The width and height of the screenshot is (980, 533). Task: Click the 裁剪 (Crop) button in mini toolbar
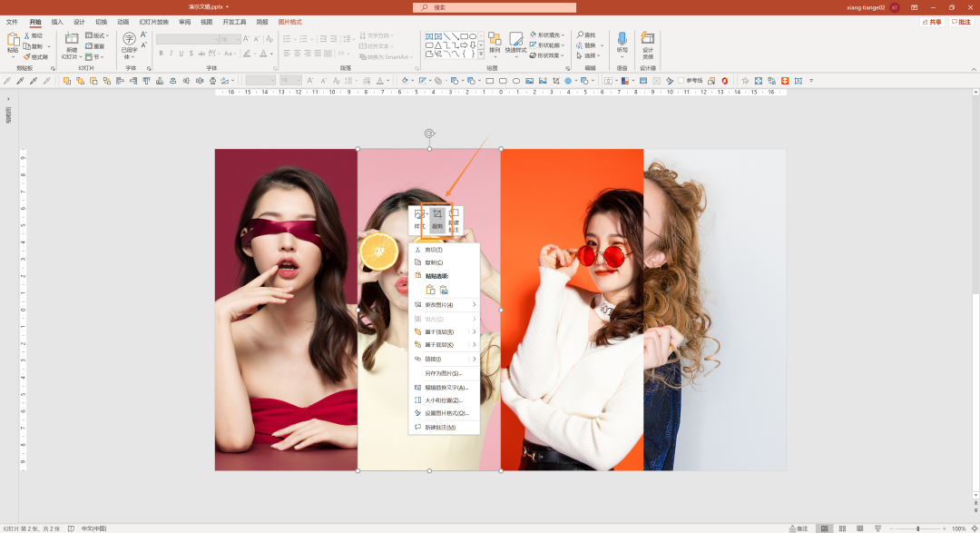(436, 219)
